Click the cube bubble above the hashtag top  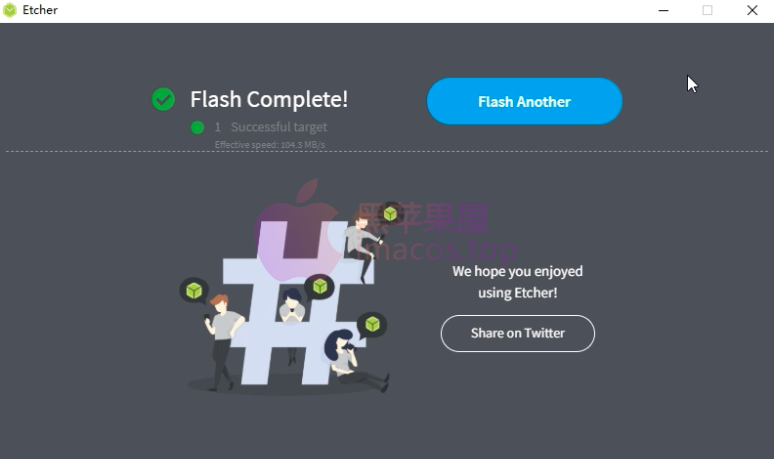pos(391,214)
